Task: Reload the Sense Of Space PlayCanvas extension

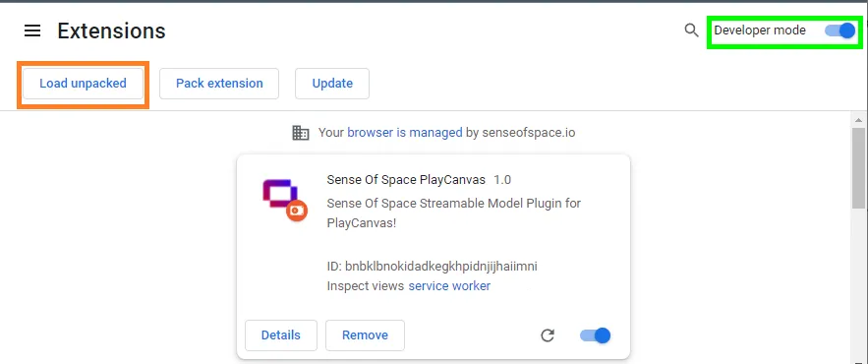Action: pos(548,335)
